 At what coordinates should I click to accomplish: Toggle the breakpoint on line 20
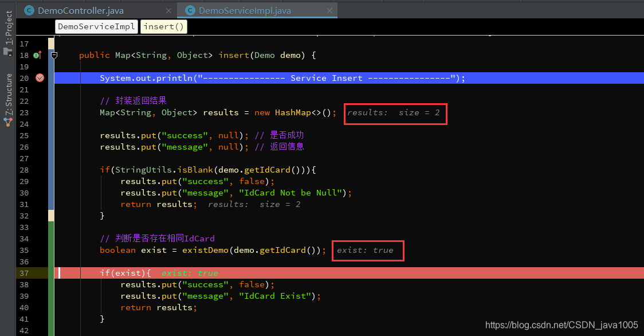click(40, 78)
